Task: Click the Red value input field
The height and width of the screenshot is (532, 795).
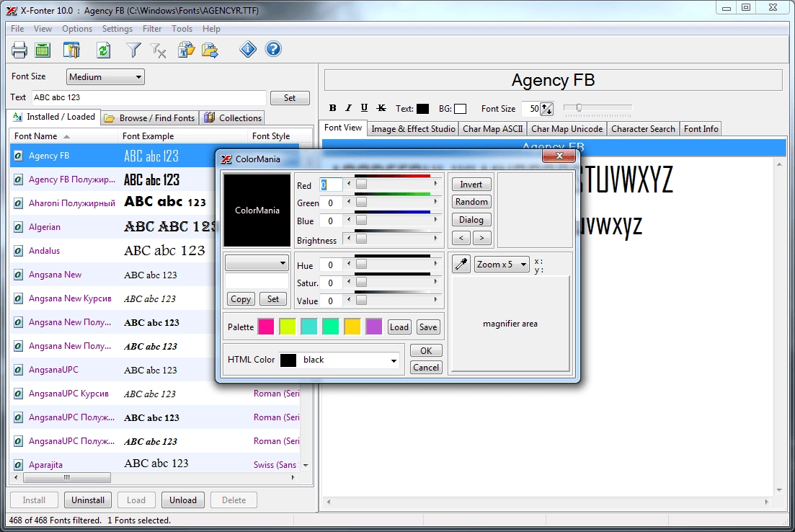Action: 331,185
